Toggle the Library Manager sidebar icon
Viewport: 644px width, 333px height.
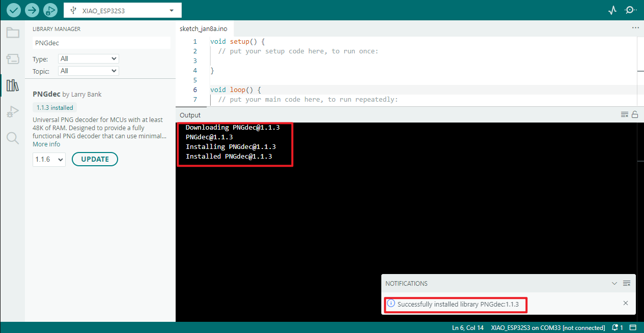pyautogui.click(x=12, y=85)
